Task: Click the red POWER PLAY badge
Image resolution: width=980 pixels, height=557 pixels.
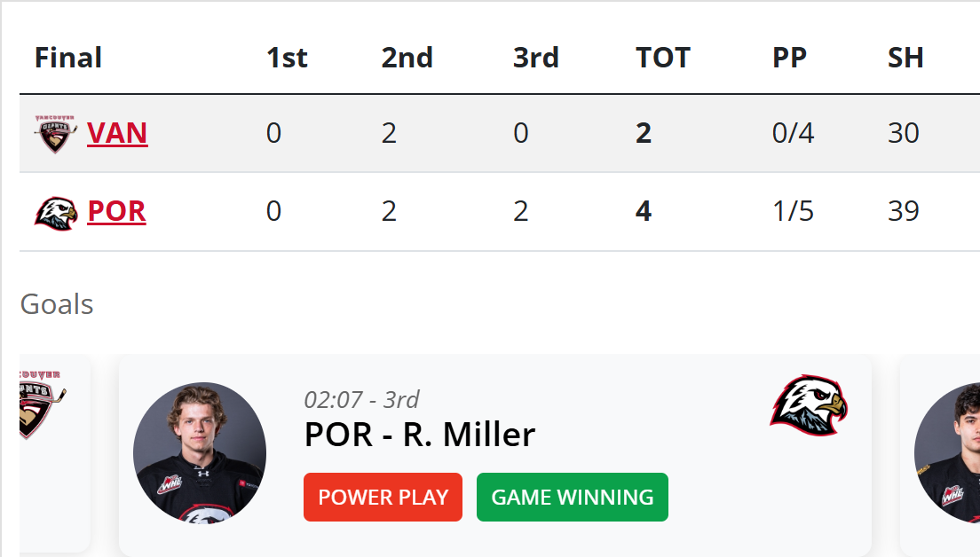Action: tap(383, 498)
